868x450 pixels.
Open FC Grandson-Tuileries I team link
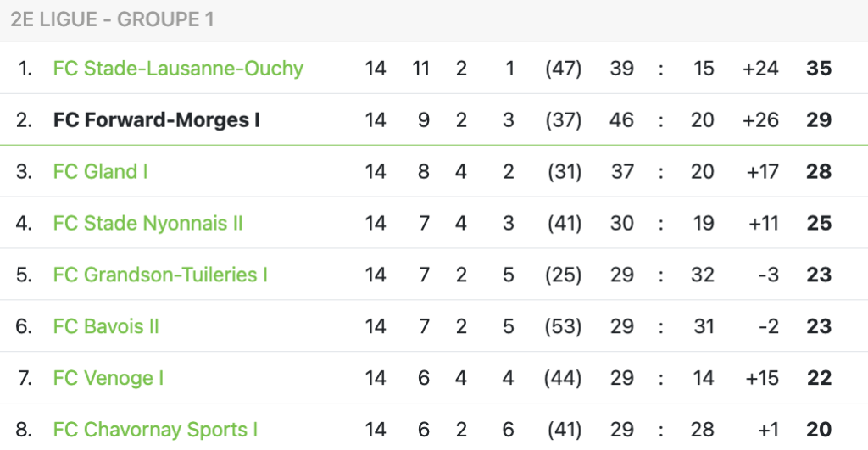click(160, 274)
